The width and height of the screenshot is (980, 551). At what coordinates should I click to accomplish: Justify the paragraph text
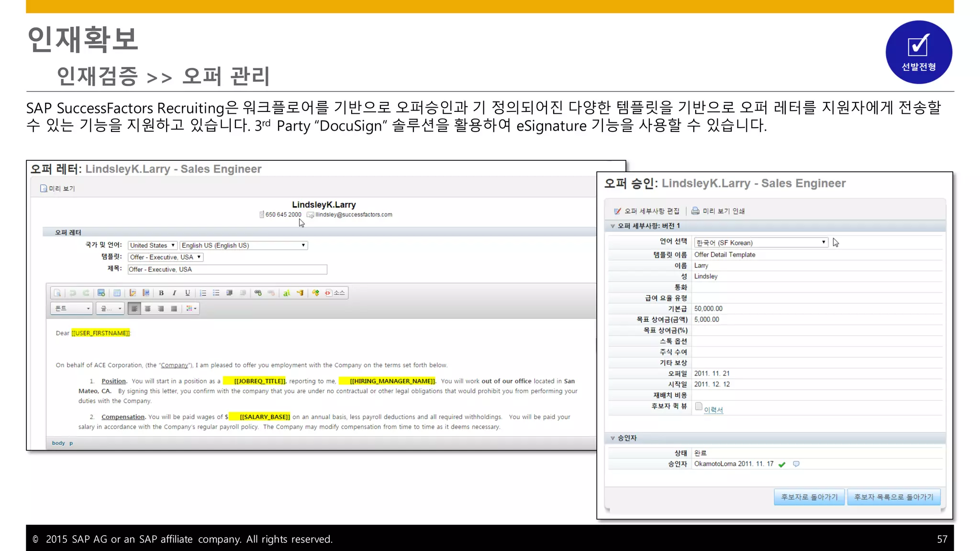(174, 309)
